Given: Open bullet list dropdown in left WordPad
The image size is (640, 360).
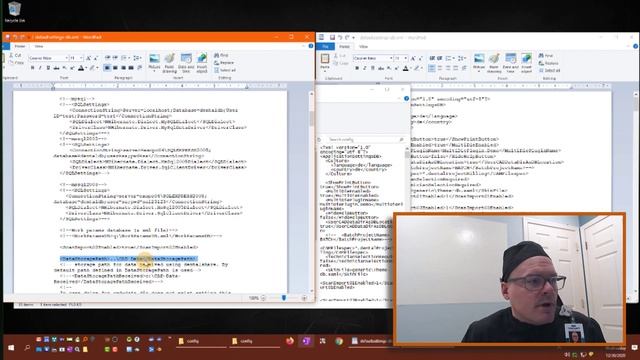Looking at the screenshot, I should (128, 58).
